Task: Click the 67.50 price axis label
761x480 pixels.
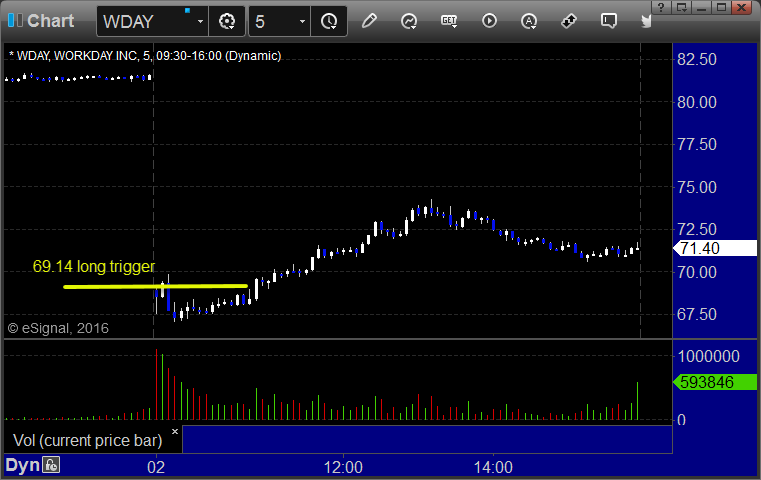Action: (696, 314)
